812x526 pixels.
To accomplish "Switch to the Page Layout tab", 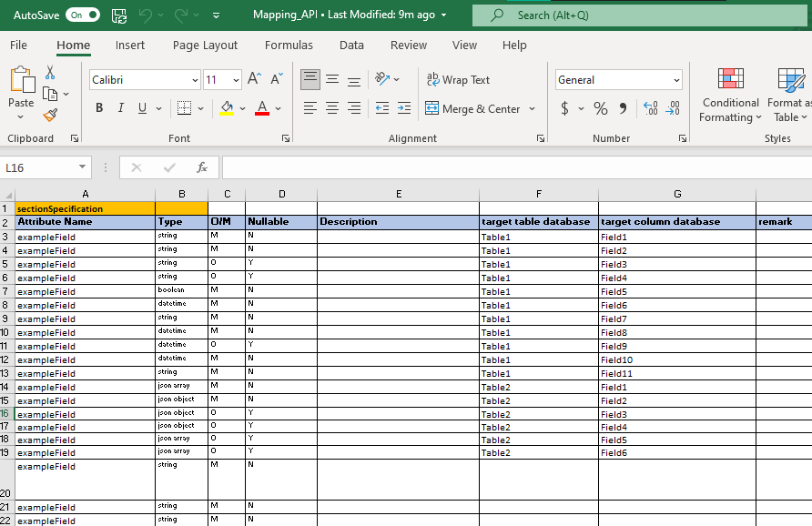I will click(205, 46).
